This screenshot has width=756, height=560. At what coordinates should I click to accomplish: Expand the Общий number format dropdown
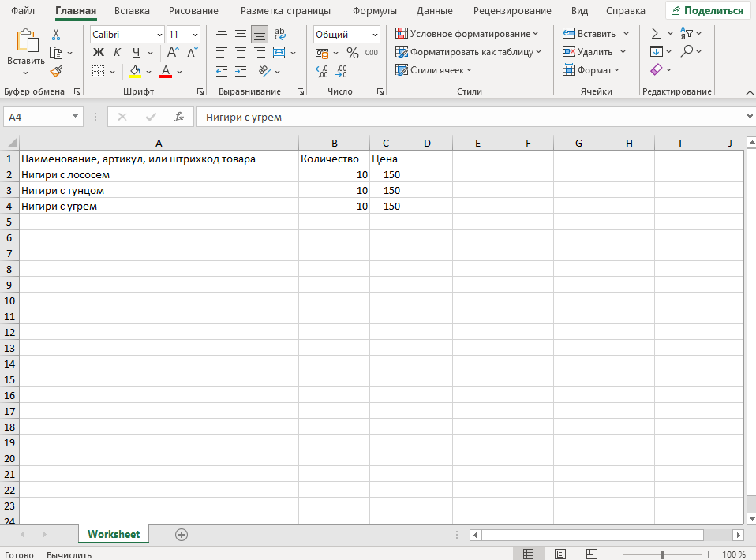tap(374, 35)
